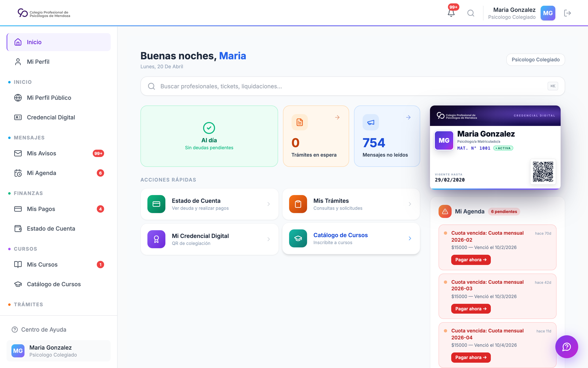Go to Inicio in the sidebar

(59, 42)
